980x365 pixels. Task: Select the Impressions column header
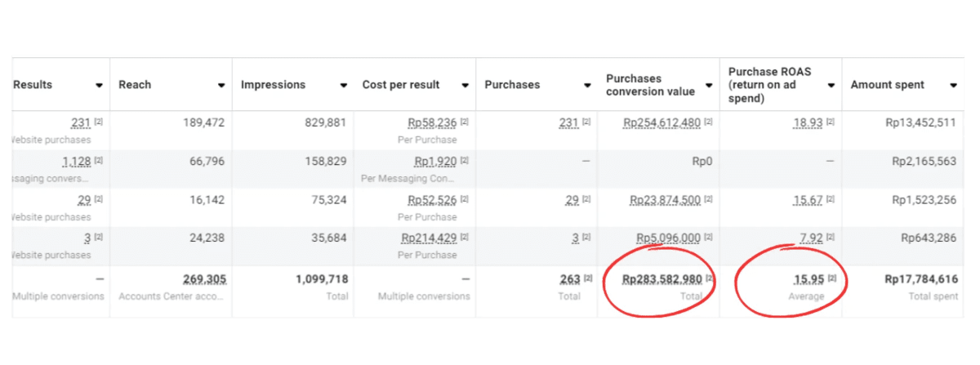274,85
